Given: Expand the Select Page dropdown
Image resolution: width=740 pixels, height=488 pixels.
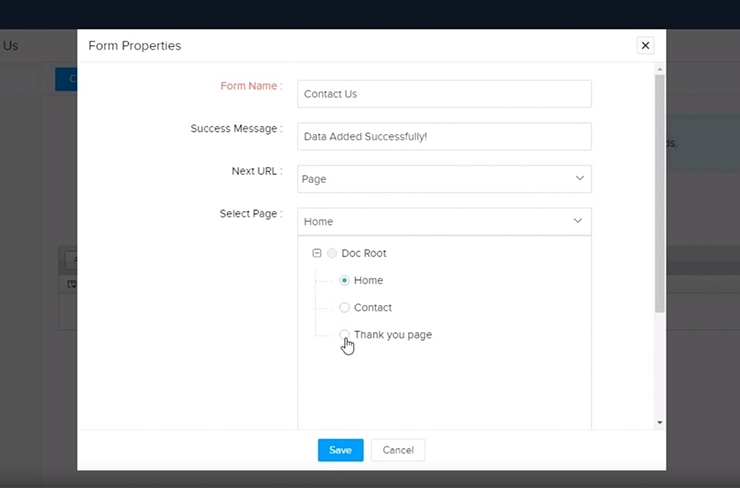Looking at the screenshot, I should tap(444, 221).
